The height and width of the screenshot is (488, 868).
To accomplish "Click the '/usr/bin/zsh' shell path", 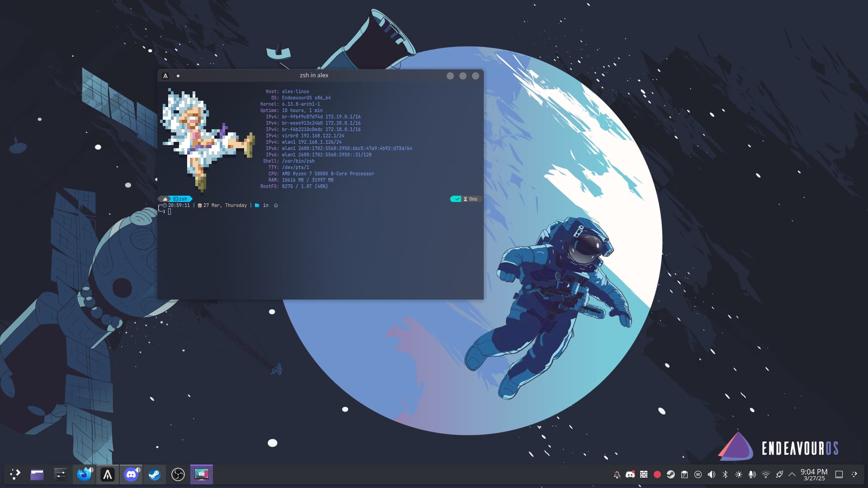I will [298, 161].
